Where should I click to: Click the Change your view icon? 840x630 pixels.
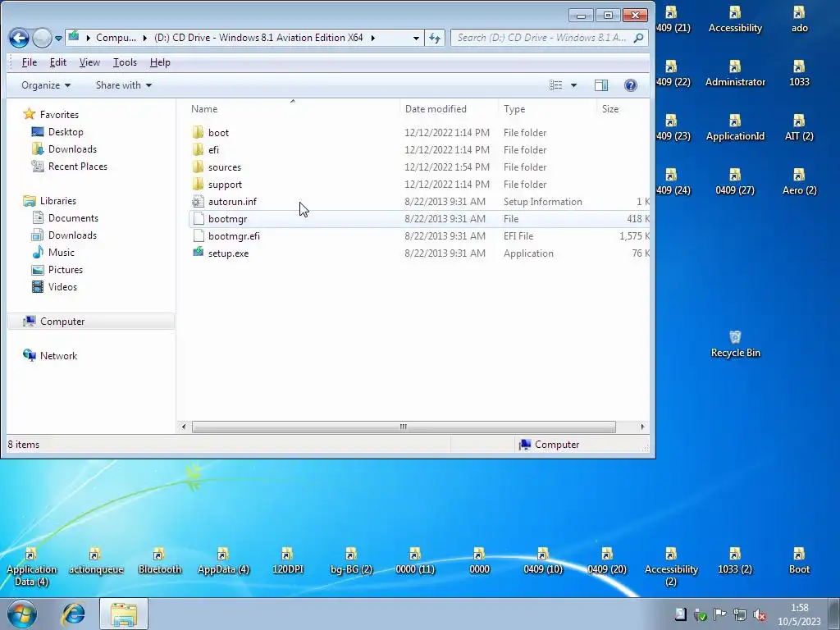click(x=556, y=85)
